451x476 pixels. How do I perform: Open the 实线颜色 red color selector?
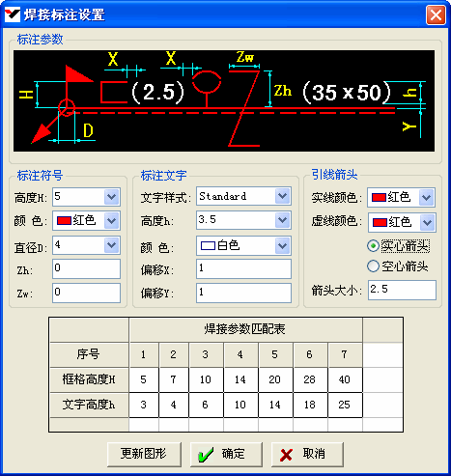point(401,197)
